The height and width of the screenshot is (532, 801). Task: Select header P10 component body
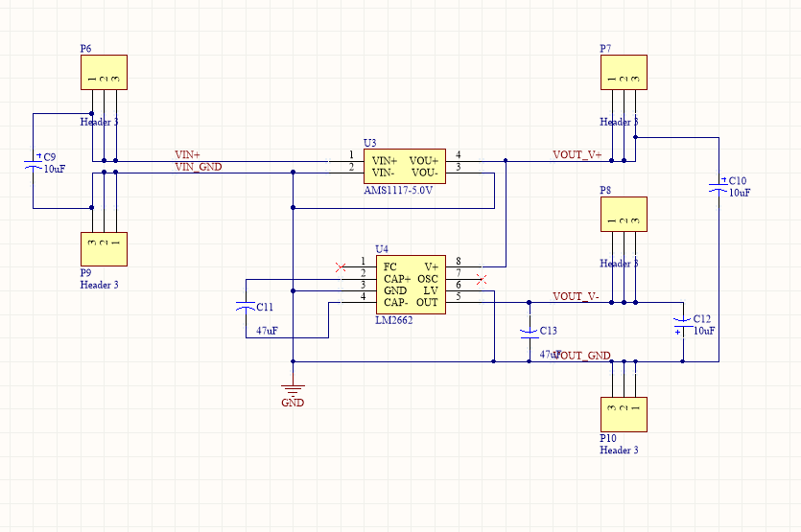624,414
